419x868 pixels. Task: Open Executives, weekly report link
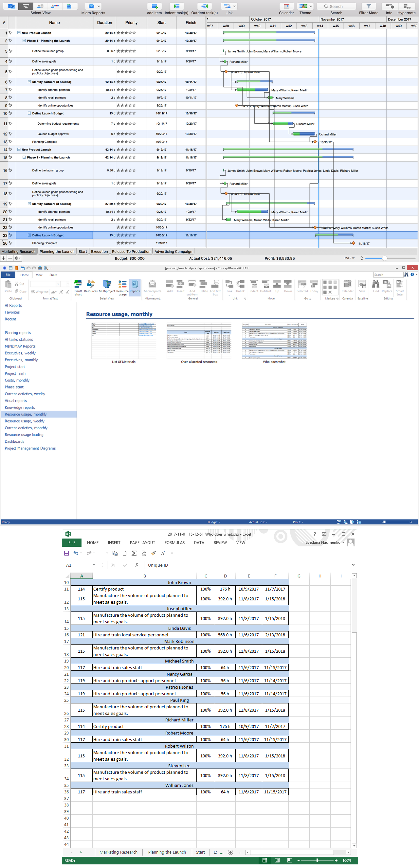[x=20, y=353]
